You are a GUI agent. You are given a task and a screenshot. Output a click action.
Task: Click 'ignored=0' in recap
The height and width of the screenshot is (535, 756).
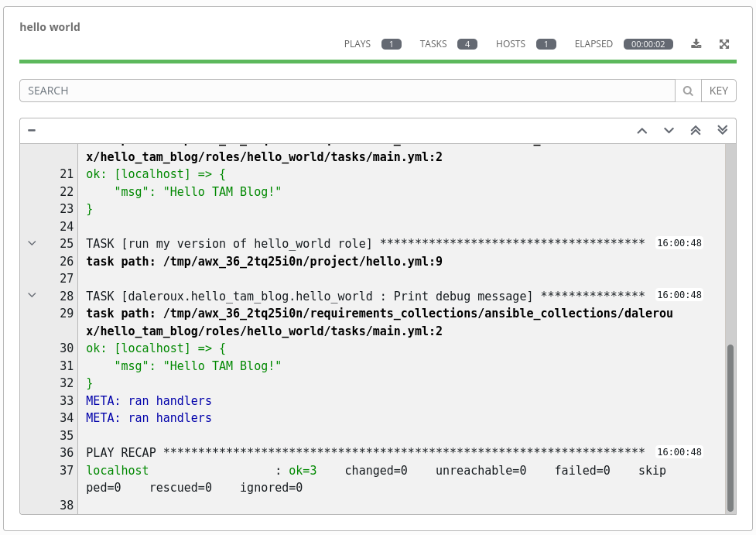point(272,488)
